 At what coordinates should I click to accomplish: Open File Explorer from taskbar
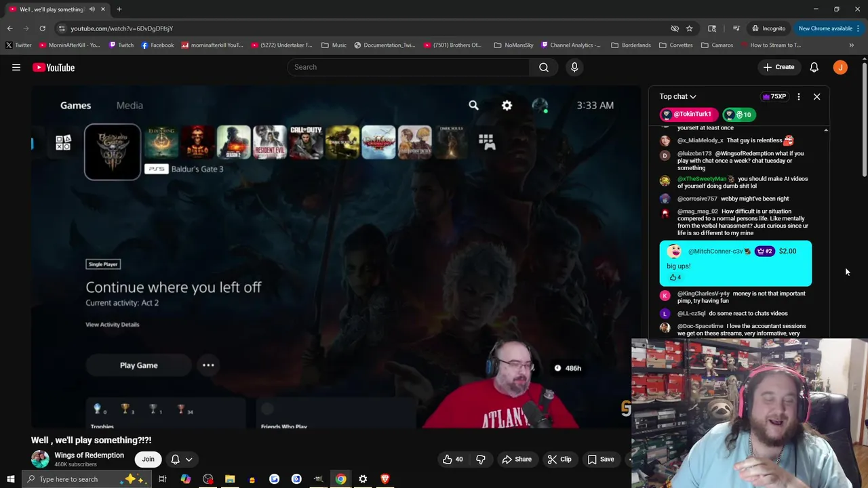tap(230, 479)
